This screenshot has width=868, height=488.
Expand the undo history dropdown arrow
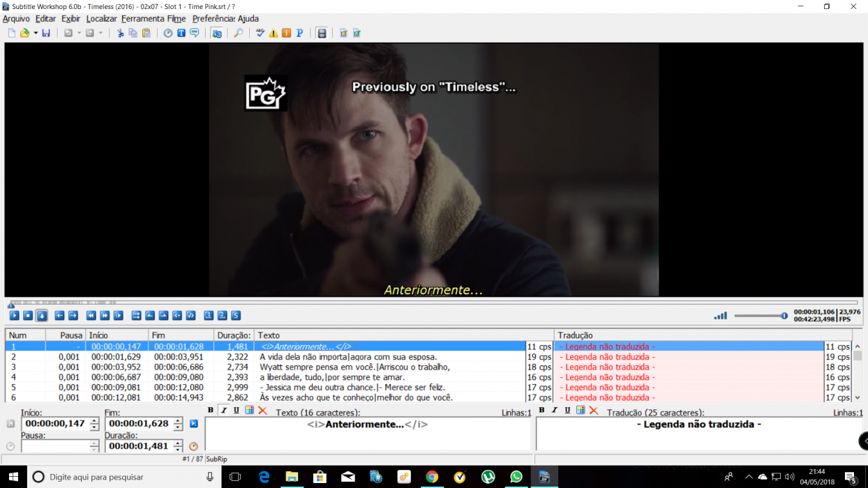coord(79,33)
